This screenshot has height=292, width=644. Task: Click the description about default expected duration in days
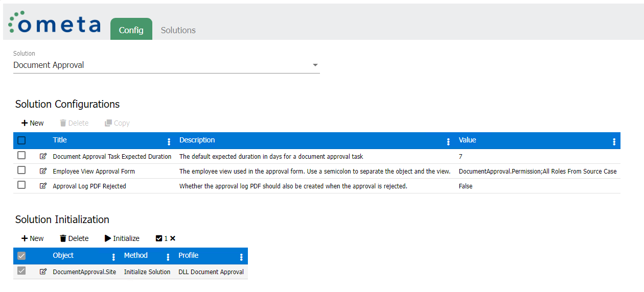point(271,156)
